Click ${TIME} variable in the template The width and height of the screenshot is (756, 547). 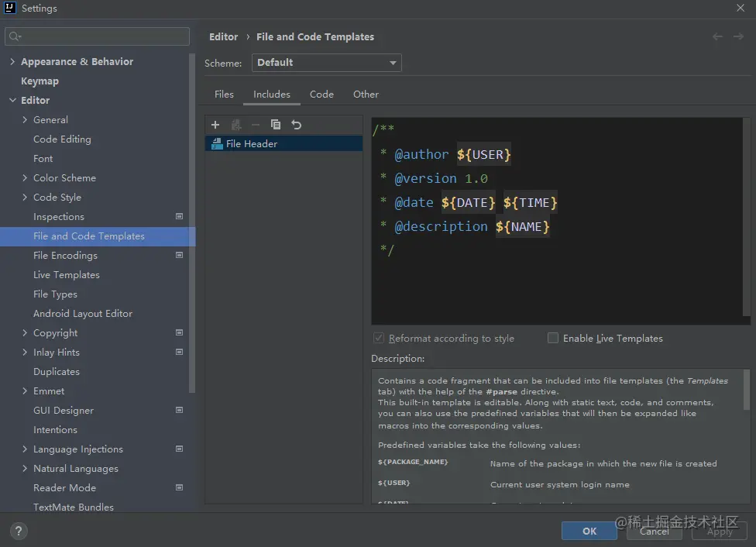(530, 202)
